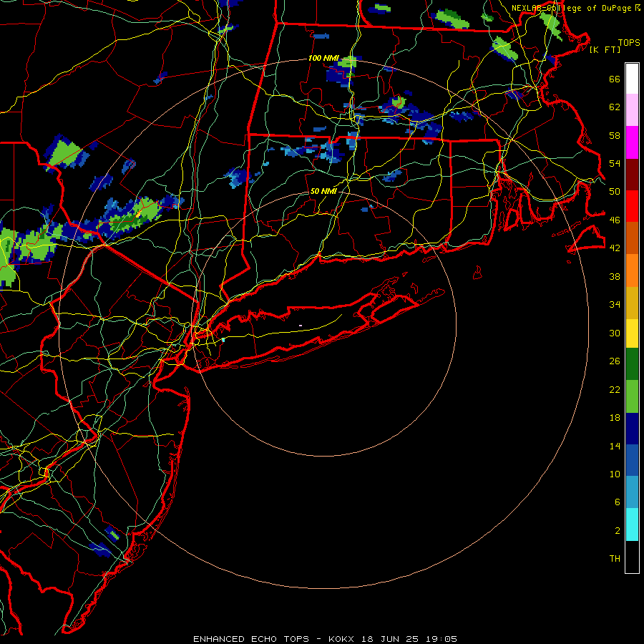Click the '2' legend value
This screenshot has width=644, height=644.
(618, 531)
